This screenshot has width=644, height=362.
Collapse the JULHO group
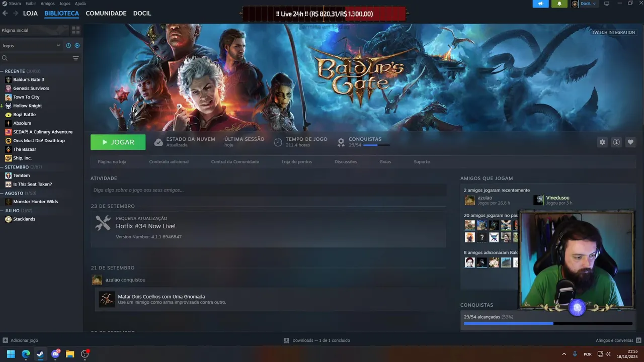[x=17, y=211]
